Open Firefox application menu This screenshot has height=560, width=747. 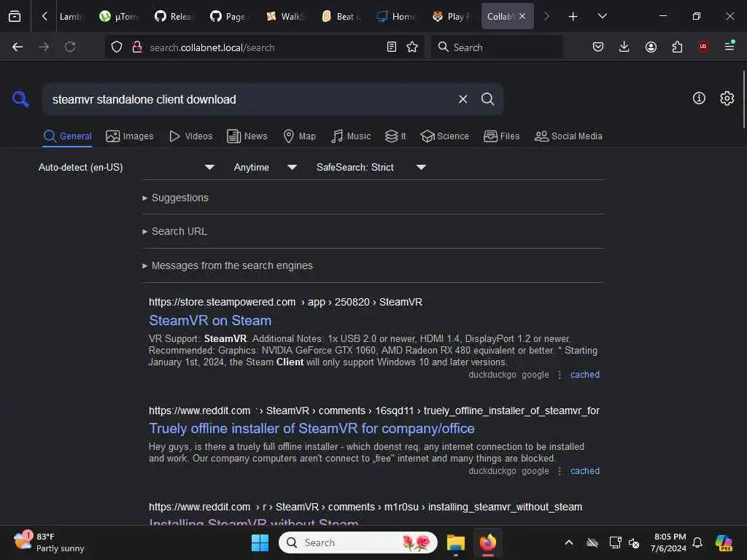[x=729, y=46]
